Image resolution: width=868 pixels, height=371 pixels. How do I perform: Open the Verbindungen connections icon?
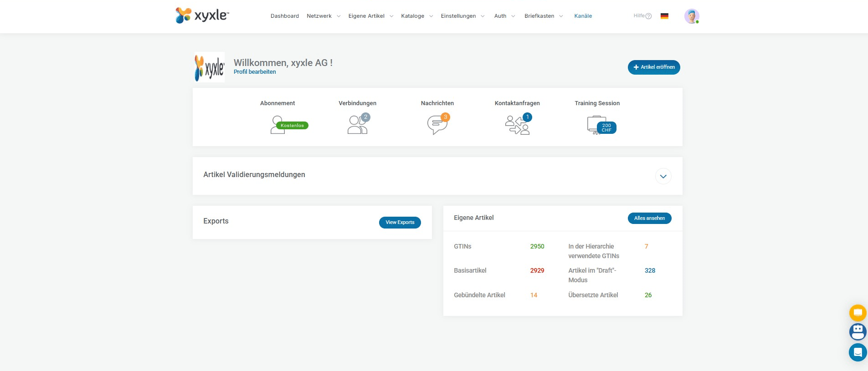click(358, 124)
